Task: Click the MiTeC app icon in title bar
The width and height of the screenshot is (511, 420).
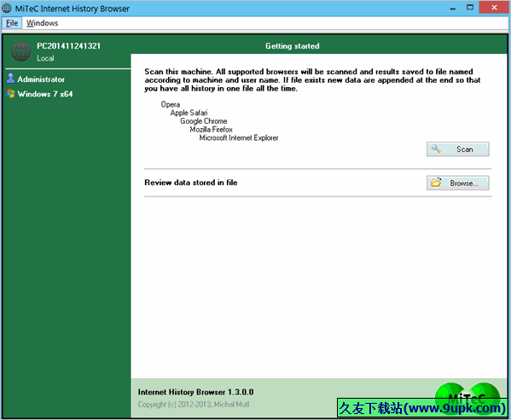Action: 7,9
